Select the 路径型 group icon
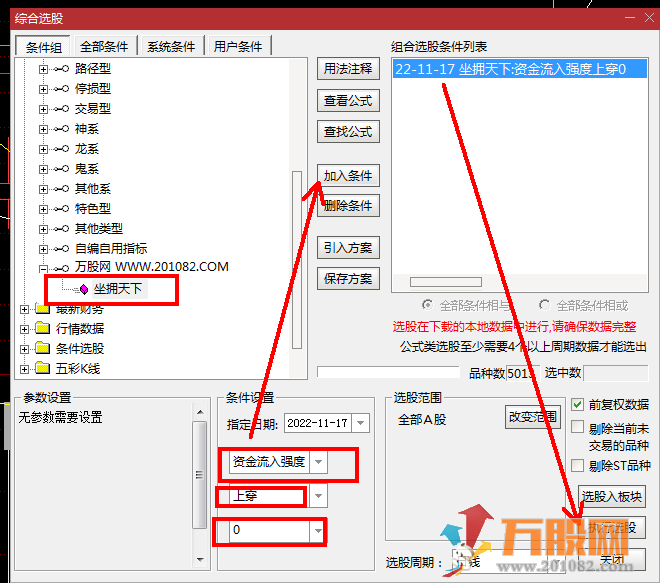660x583 pixels. point(61,69)
